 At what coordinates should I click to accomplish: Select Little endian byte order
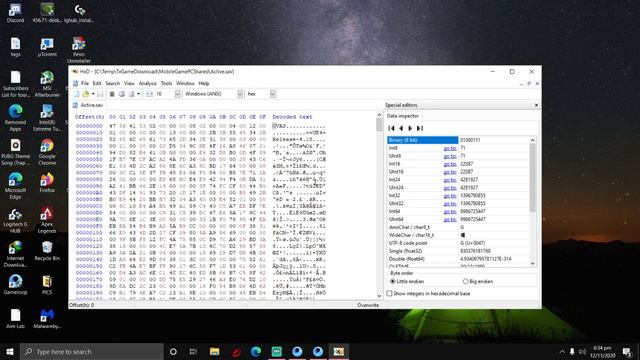tap(407, 282)
